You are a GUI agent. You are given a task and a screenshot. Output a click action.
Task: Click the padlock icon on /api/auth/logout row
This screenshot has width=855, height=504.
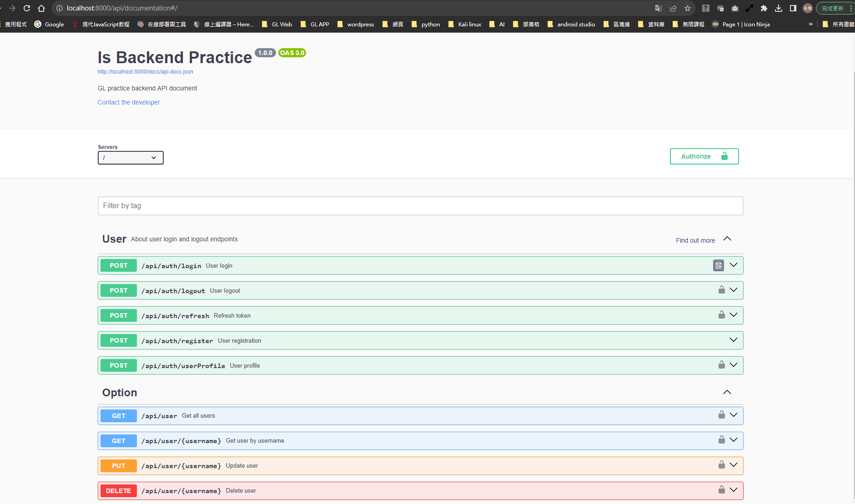tap(721, 289)
